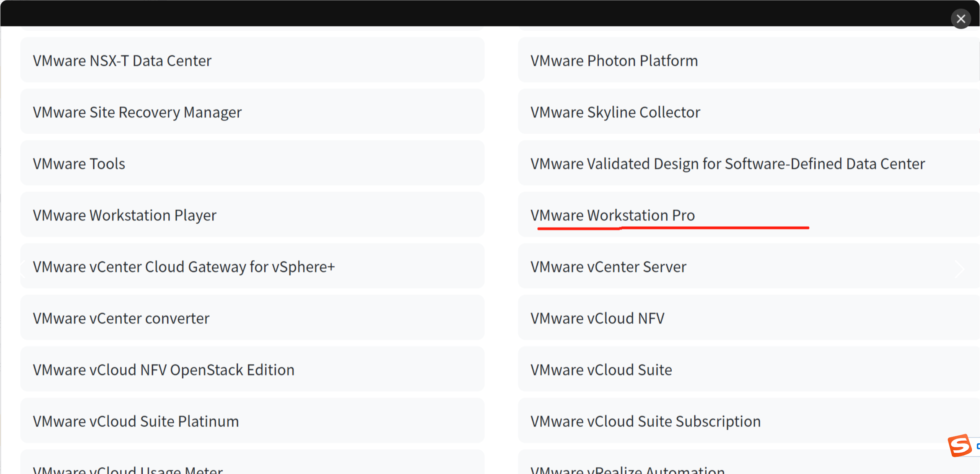Select VMware vCloud Suite
Image resolution: width=980 pixels, height=474 pixels.
coord(601,369)
